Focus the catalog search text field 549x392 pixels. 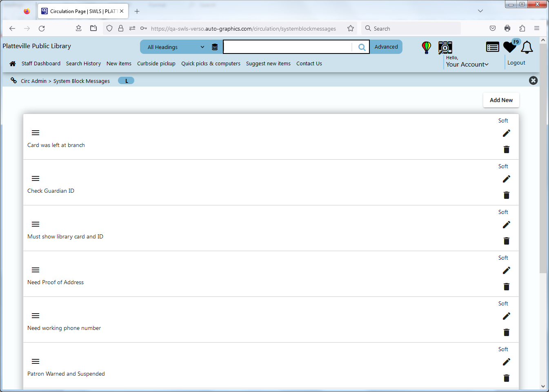click(x=288, y=47)
